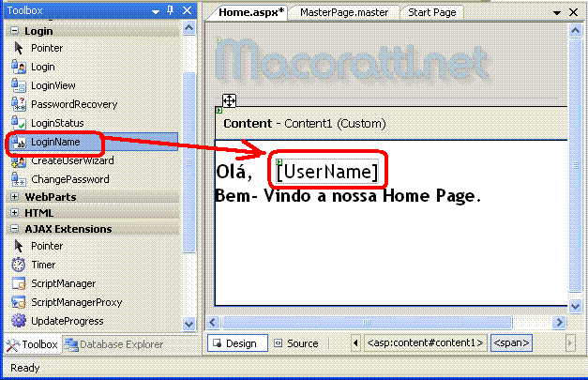Switch to Source view
Image resolution: width=588 pixels, height=380 pixels.
coord(294,343)
